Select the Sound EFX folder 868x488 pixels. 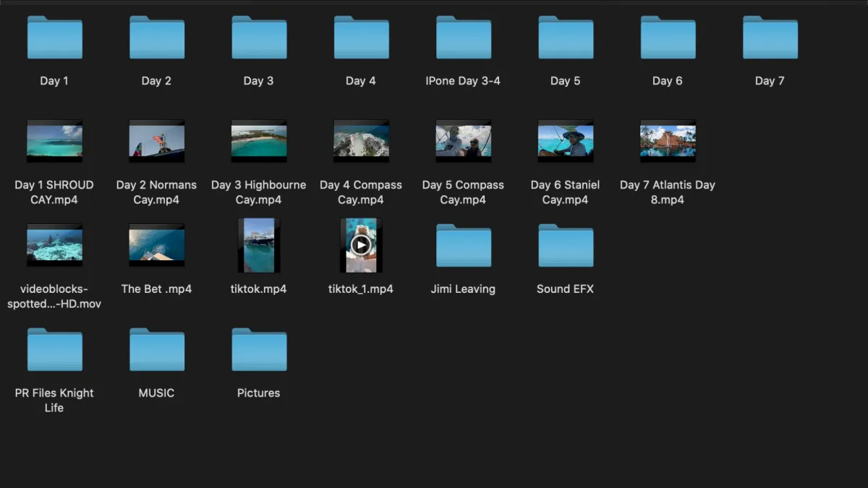click(x=565, y=246)
